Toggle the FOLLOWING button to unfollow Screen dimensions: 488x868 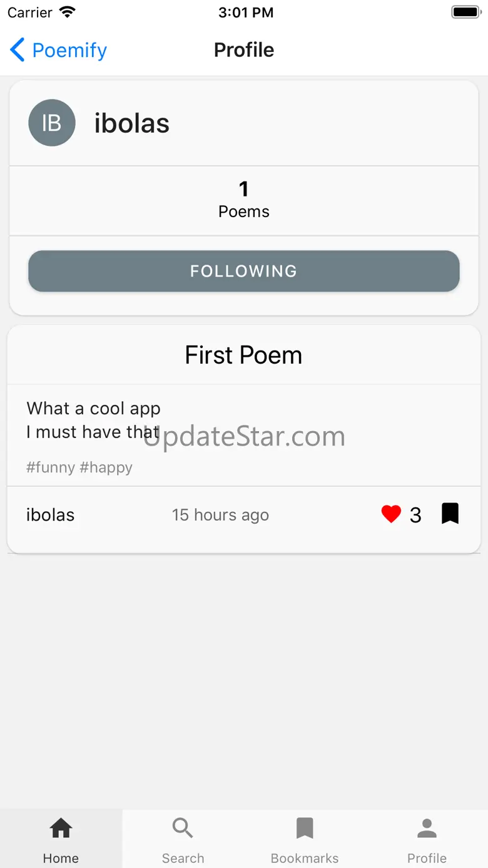click(244, 271)
